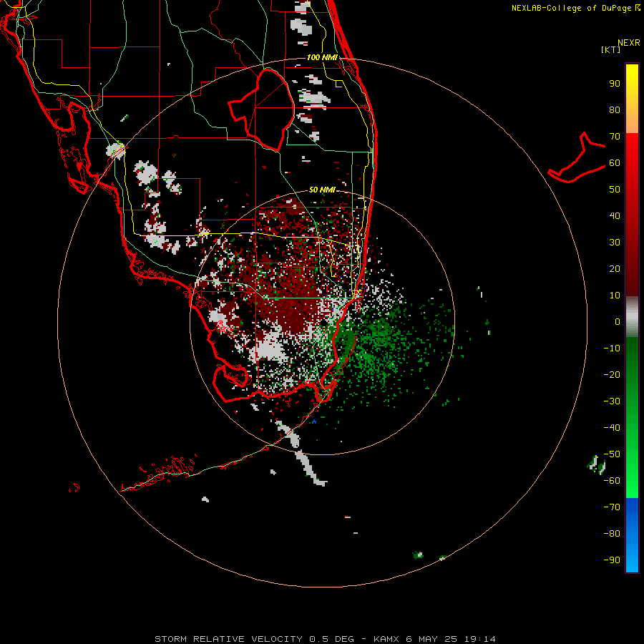Viewport: 644px width, 644px height.
Task: Select the positive 10 knot scale value
Action: coord(615,296)
